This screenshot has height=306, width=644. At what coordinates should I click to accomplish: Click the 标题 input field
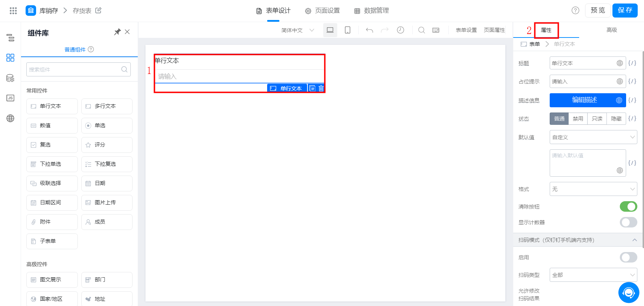pyautogui.click(x=588, y=63)
